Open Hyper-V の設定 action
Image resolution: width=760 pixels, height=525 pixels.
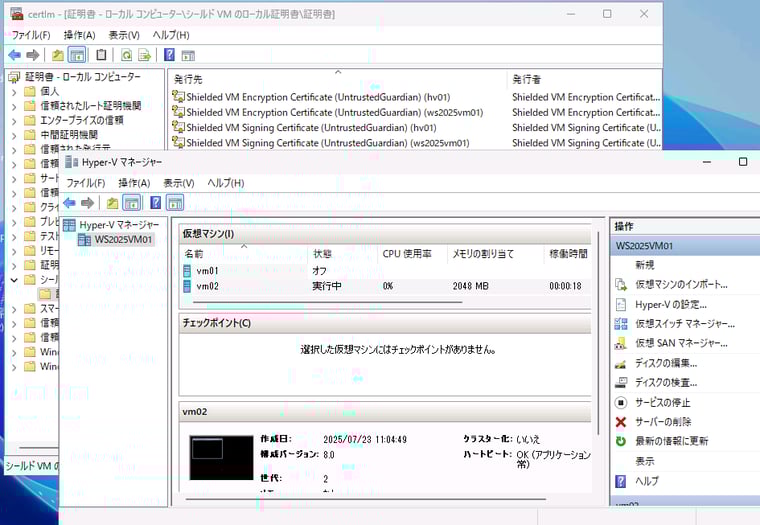pos(671,304)
